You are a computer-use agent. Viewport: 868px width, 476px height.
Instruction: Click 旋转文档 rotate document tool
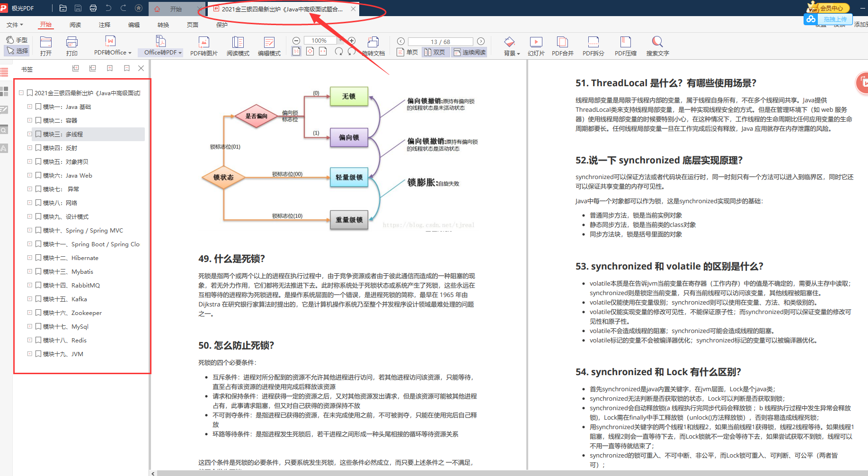click(x=373, y=46)
